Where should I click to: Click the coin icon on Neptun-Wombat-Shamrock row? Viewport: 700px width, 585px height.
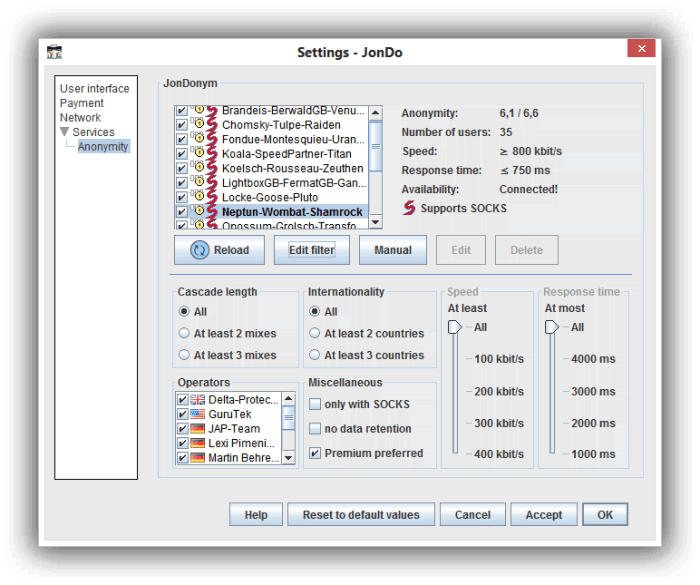point(198,211)
